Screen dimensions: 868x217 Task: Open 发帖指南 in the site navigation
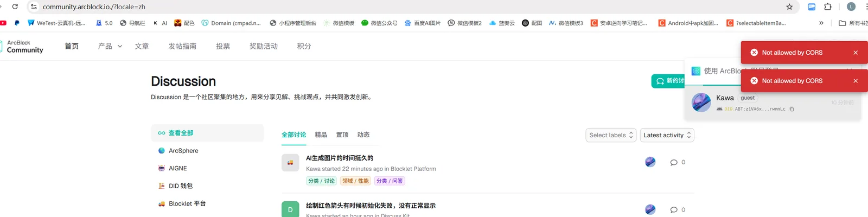pyautogui.click(x=182, y=46)
